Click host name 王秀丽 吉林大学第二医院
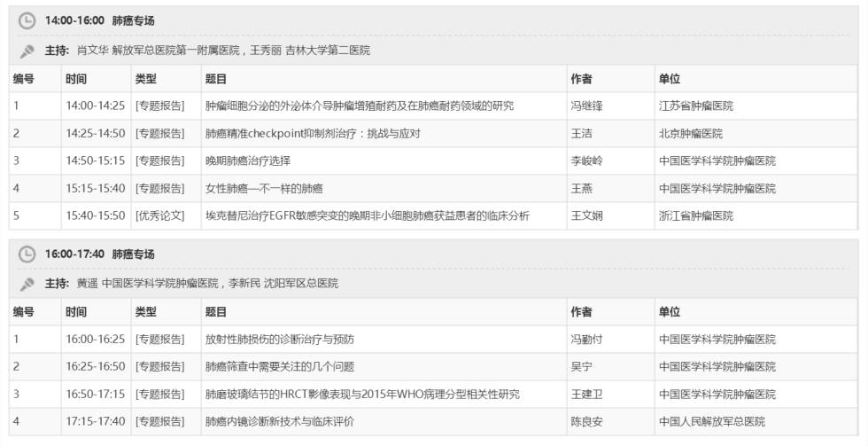This screenshot has height=446, width=868. 310,51
